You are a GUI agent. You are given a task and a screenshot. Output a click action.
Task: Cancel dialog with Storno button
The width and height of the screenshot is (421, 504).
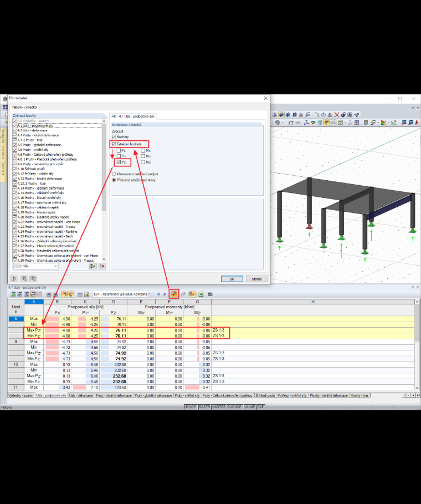pos(256,279)
